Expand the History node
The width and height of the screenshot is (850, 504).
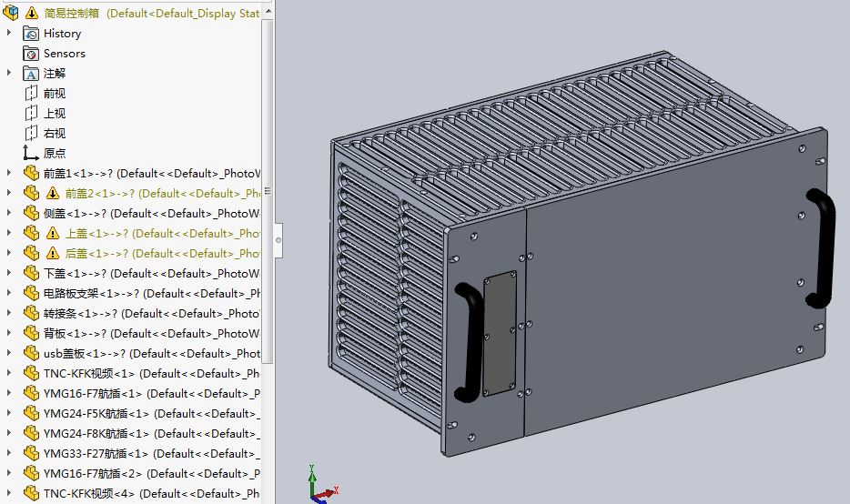click(9, 33)
